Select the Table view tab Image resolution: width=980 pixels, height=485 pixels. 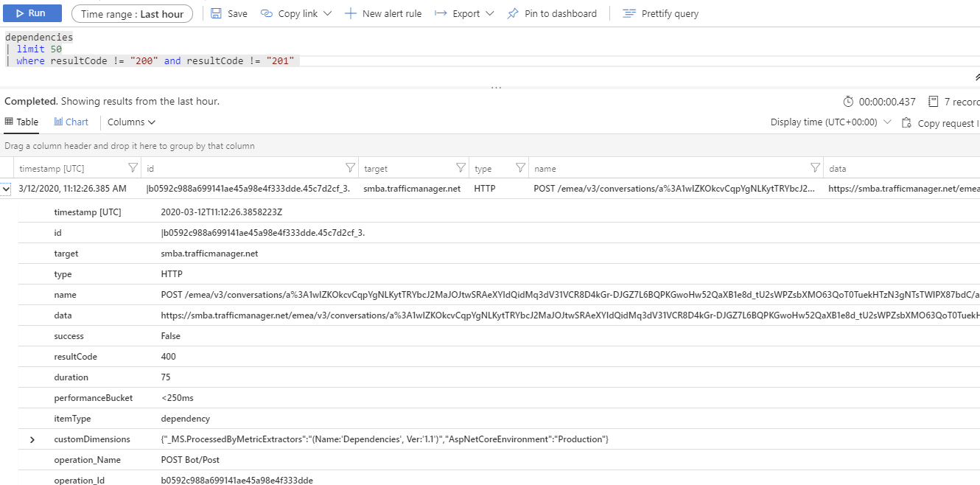[x=21, y=122]
